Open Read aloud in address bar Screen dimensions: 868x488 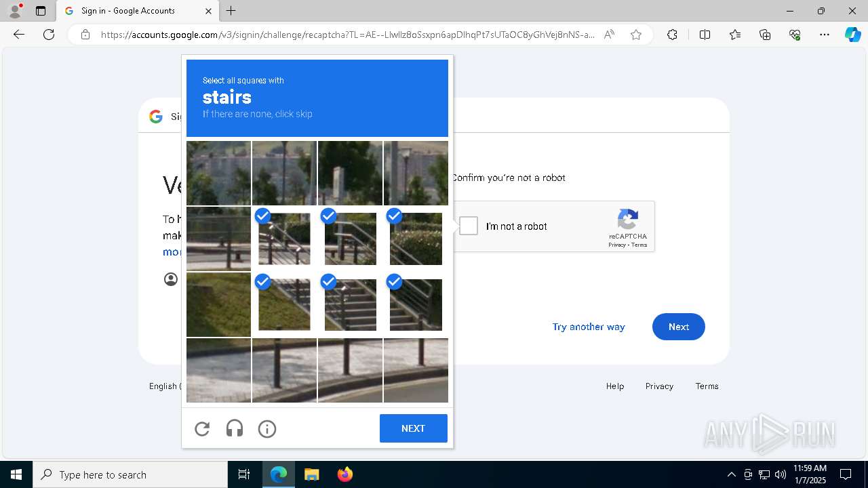pyautogui.click(x=609, y=35)
